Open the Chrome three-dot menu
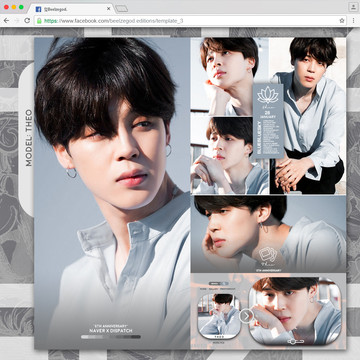This screenshot has height=360, width=360. click(x=353, y=21)
